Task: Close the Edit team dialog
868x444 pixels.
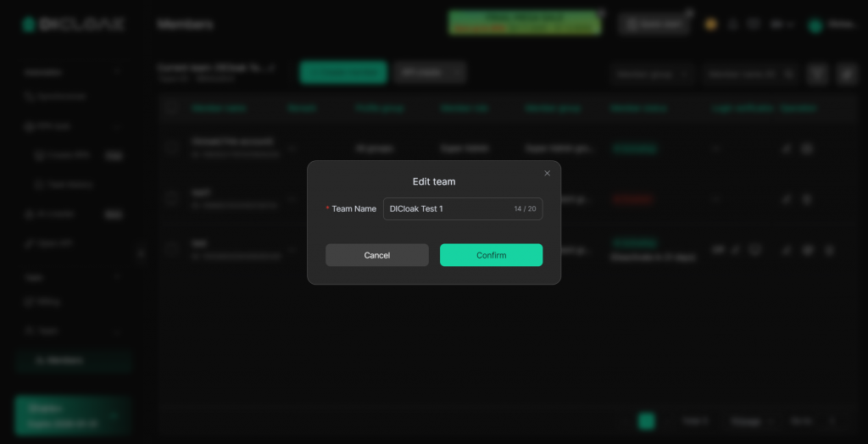Action: coord(547,174)
